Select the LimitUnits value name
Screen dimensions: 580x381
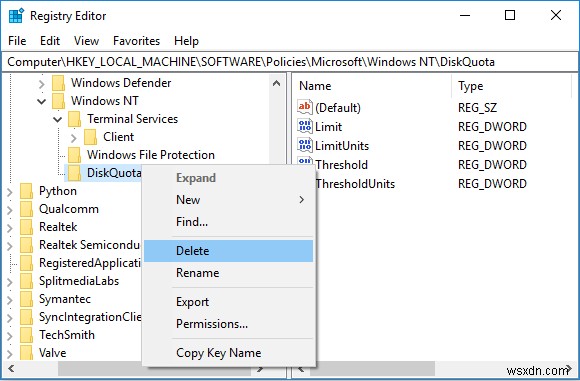(342, 146)
